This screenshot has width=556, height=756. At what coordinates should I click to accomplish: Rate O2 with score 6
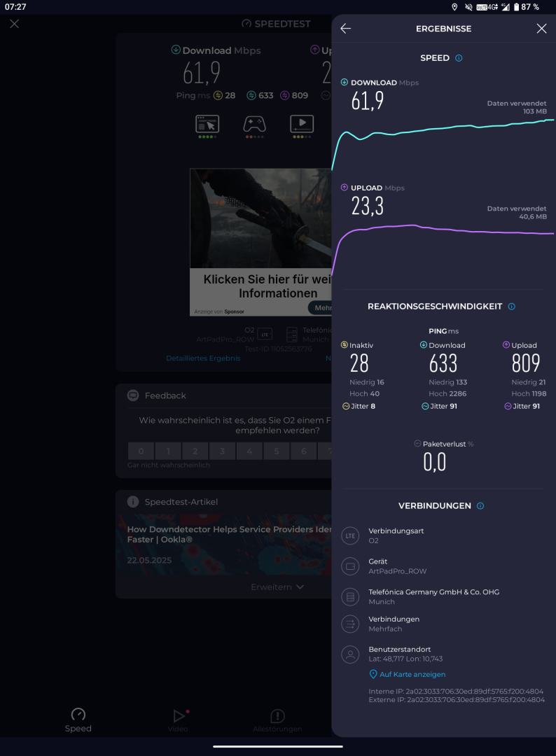click(x=303, y=451)
